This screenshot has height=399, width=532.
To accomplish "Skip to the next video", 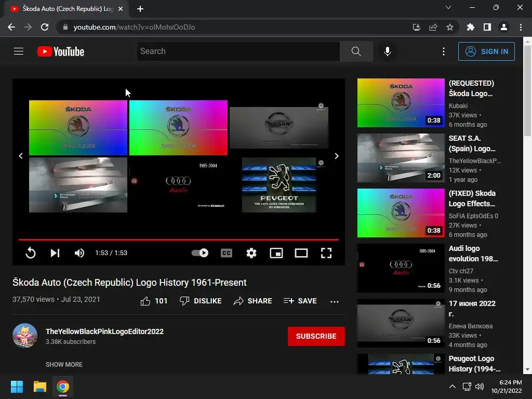I will tap(55, 253).
